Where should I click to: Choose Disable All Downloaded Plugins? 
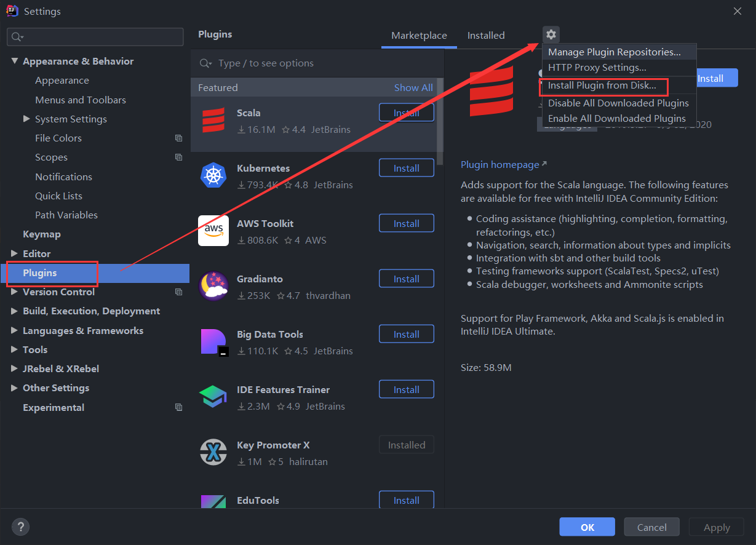click(618, 103)
